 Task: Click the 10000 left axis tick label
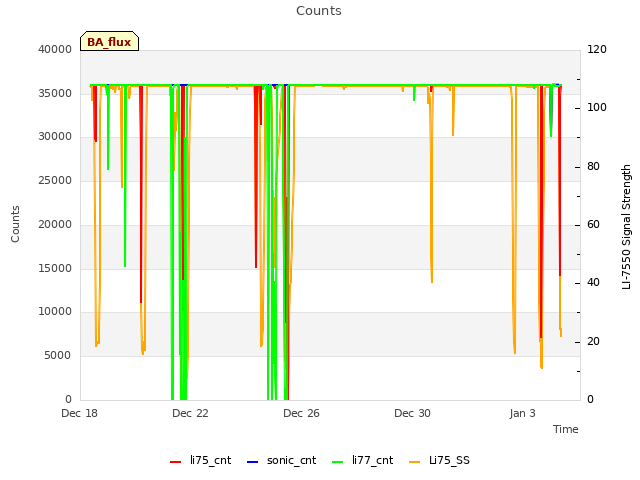[x=55, y=311]
